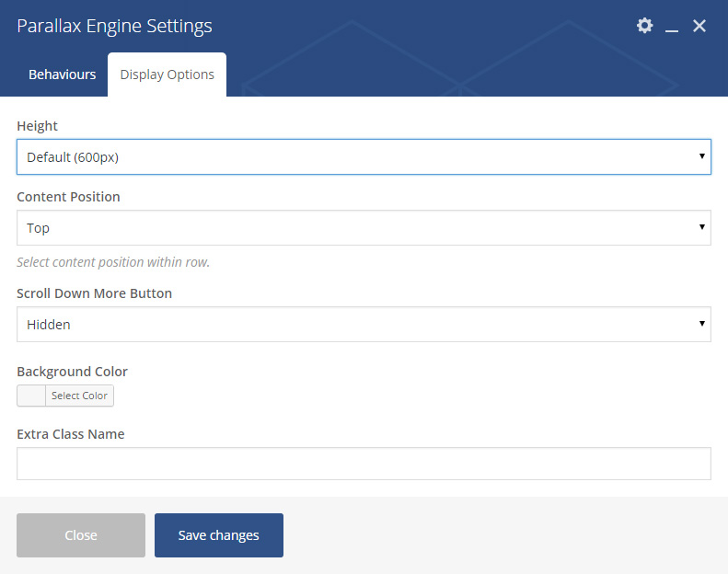
Task: Click the Save changes button
Action: point(219,535)
